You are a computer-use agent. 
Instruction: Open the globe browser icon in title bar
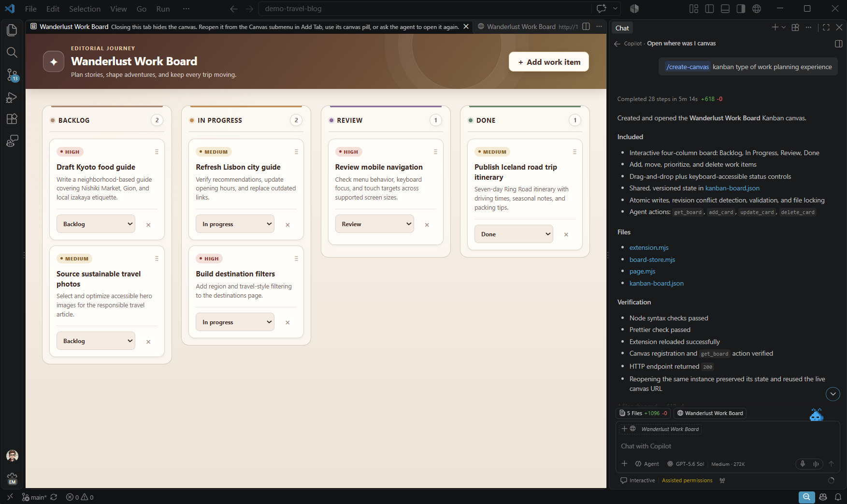tap(757, 9)
